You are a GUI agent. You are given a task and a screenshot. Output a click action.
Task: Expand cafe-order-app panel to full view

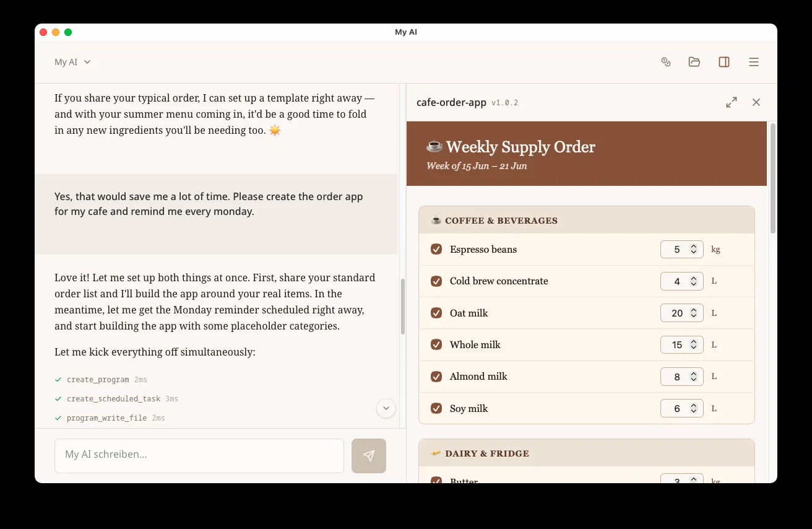coord(732,102)
